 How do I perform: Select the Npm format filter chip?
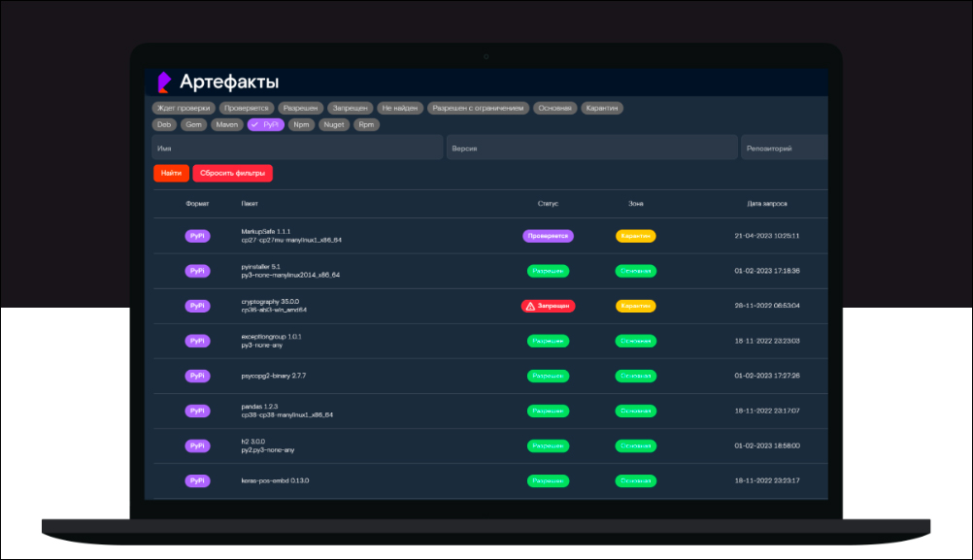click(302, 125)
